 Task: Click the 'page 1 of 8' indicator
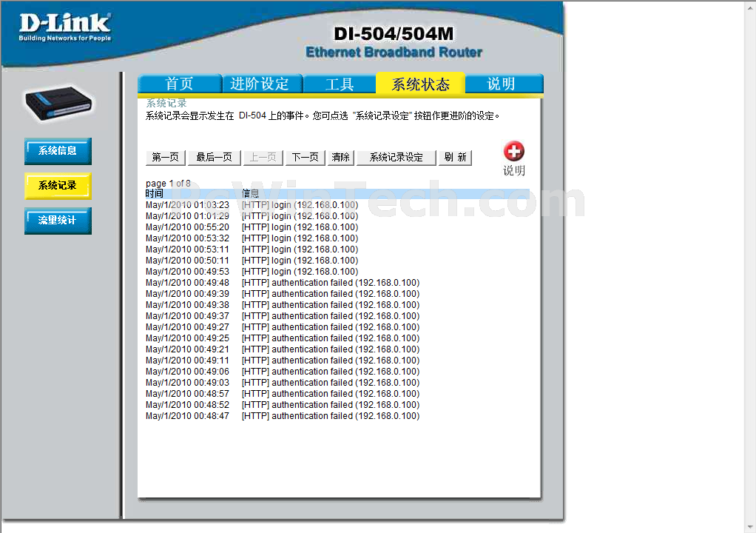pyautogui.click(x=168, y=184)
